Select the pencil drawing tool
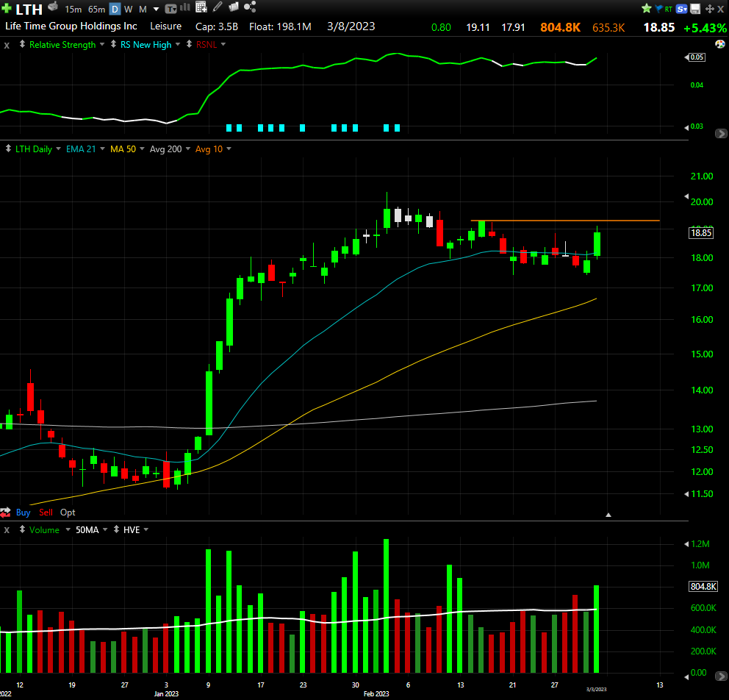The width and height of the screenshot is (729, 700). point(218,7)
